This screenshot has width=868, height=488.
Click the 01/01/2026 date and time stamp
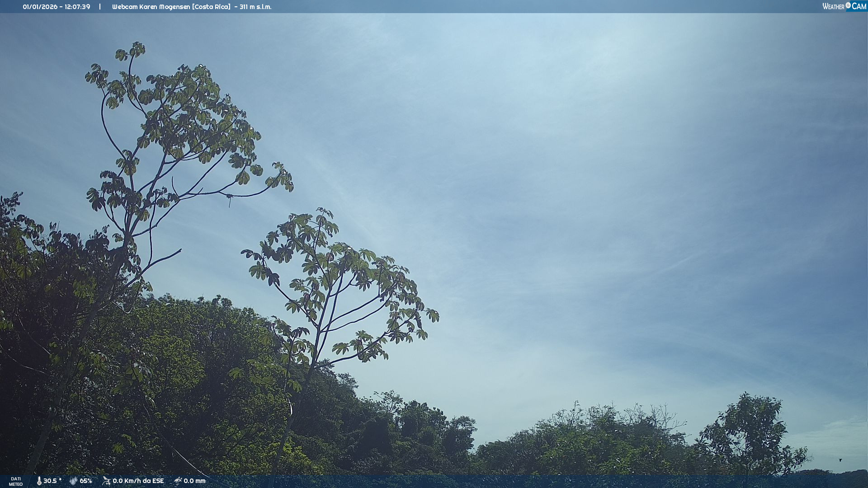(57, 7)
